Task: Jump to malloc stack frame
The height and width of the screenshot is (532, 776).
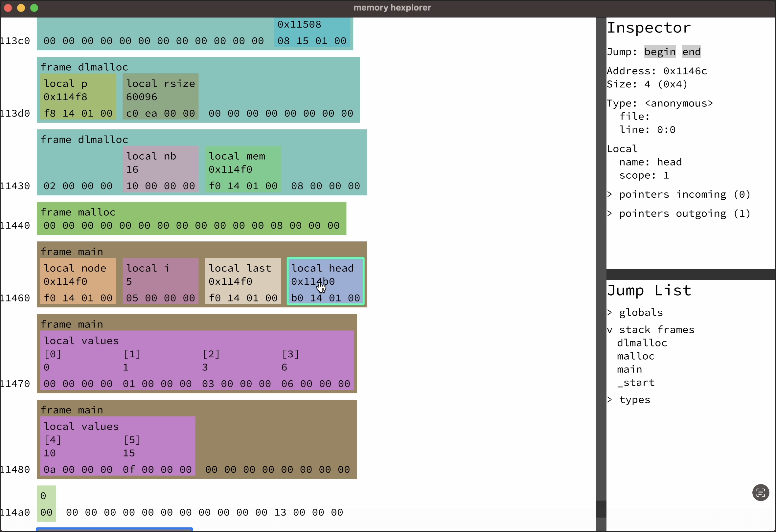Action: 635,356
